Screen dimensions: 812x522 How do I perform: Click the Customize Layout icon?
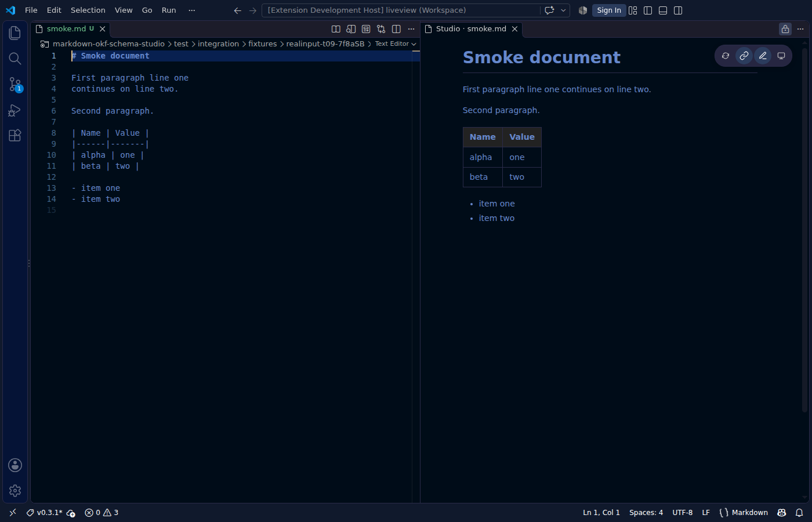(633, 10)
